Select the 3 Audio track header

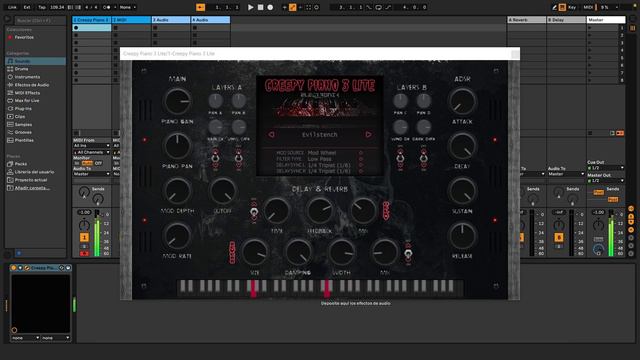tap(171, 20)
